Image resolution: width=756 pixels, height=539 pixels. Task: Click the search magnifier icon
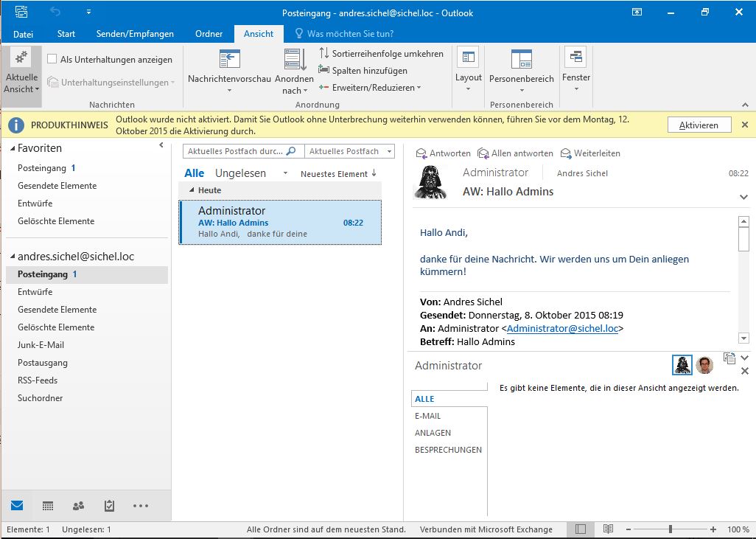pyautogui.click(x=291, y=151)
